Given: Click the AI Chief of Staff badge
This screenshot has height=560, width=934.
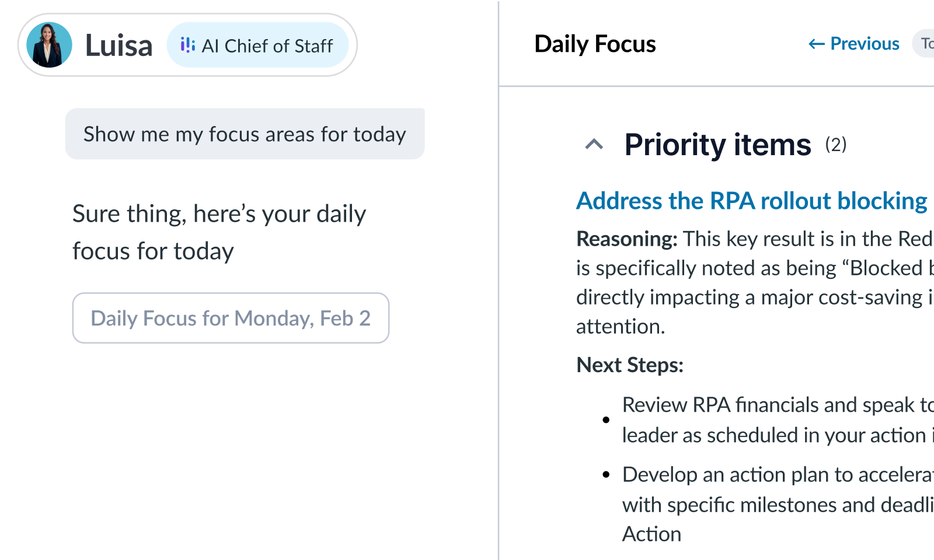Looking at the screenshot, I should point(259,45).
